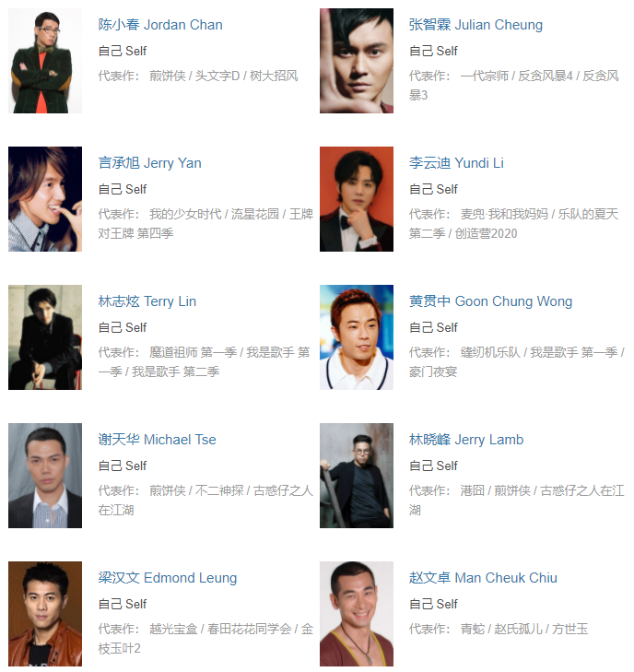
Task: Open the Man Cheuk Chiu link
Action: [483, 578]
